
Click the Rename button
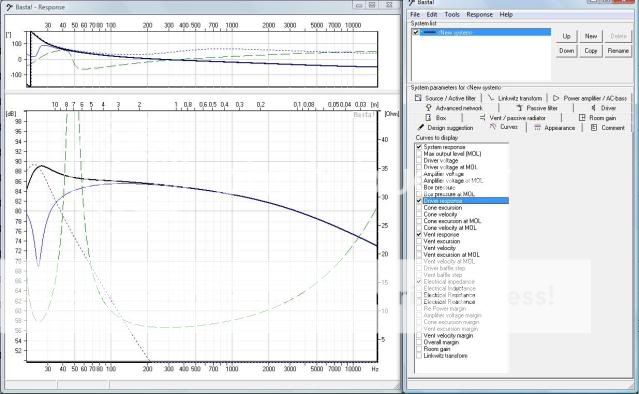(x=618, y=51)
